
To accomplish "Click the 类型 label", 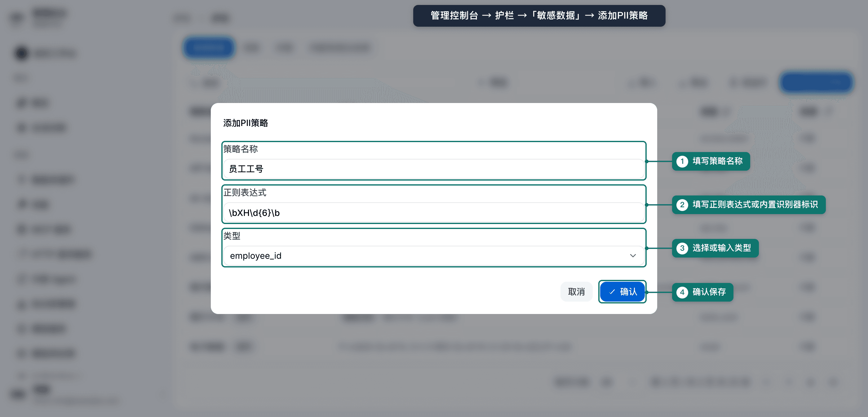I will coord(232,236).
